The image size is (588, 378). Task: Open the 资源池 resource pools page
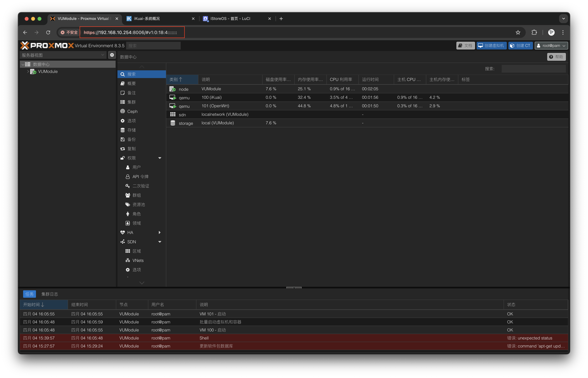tap(139, 205)
